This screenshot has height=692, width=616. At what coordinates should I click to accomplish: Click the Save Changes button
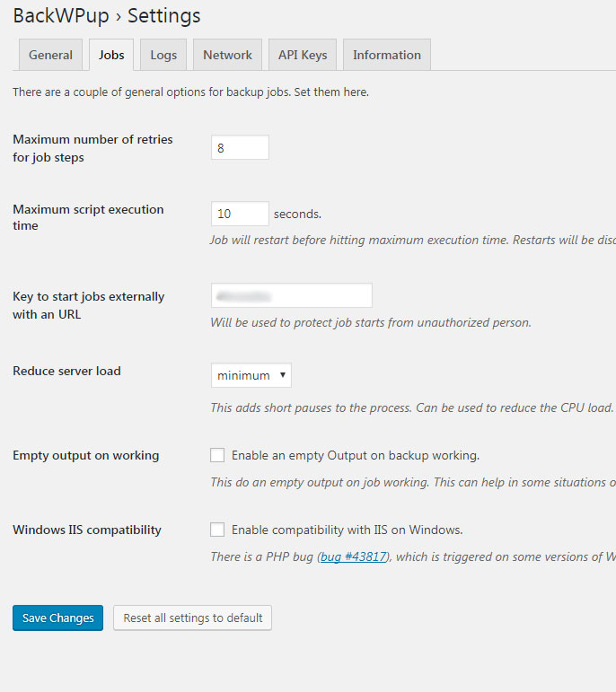[57, 618]
